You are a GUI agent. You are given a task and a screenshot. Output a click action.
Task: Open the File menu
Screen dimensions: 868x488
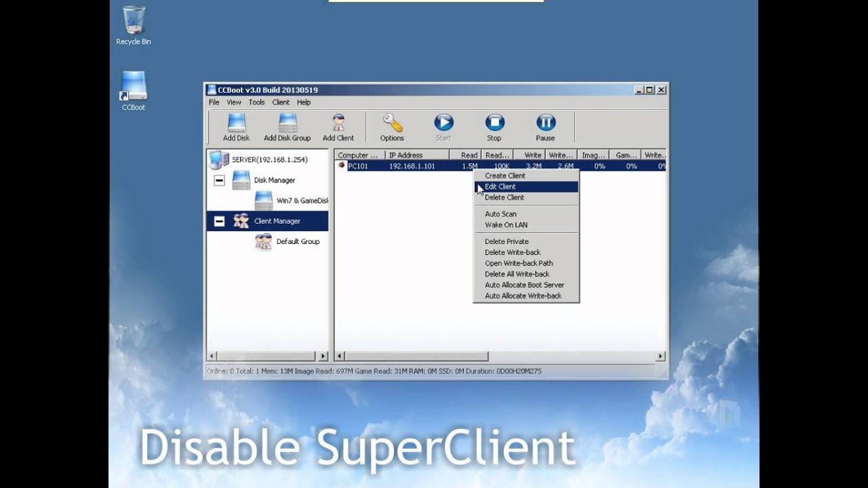coord(214,102)
